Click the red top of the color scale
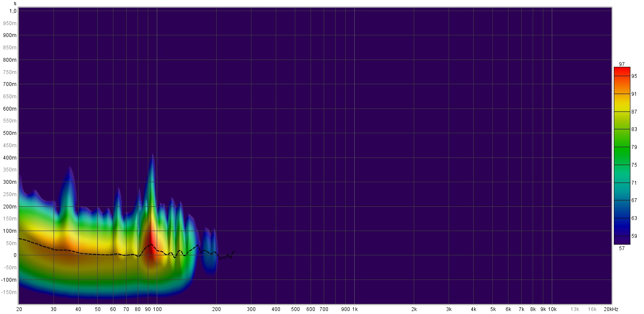This screenshot has width=644, height=314. [x=622, y=71]
